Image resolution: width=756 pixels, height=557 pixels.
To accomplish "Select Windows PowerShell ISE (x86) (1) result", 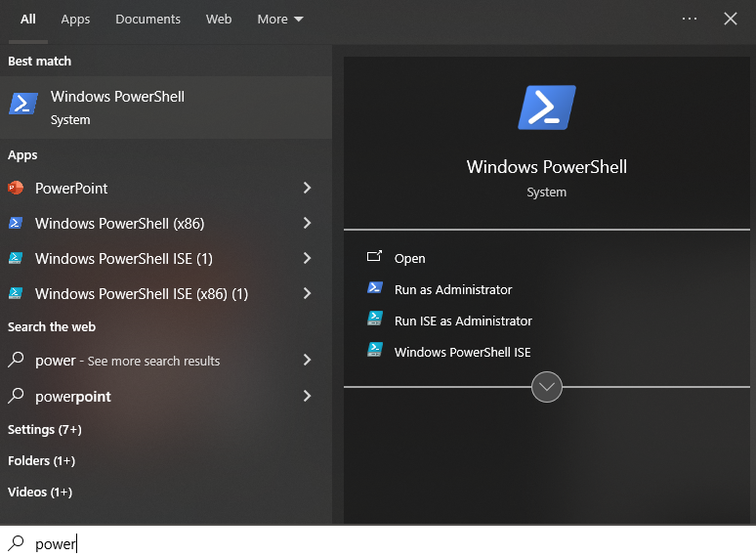I will coord(166,293).
